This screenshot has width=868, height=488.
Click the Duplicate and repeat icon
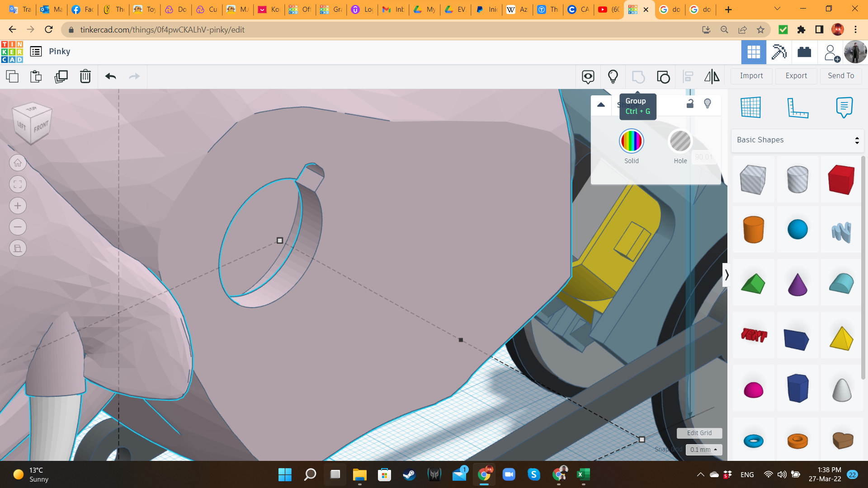pos(61,76)
